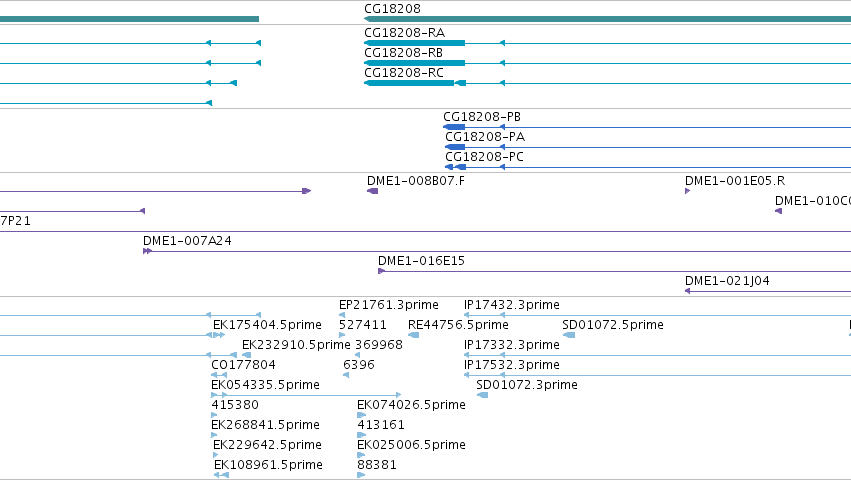
Task: Click the SD01072.5prime EST label
Action: coord(613,325)
